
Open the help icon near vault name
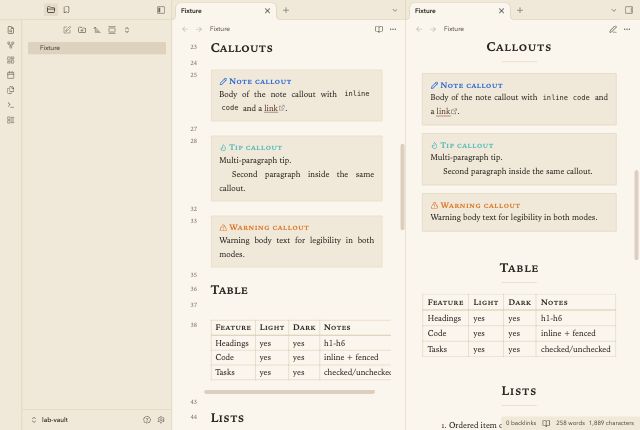point(147,420)
